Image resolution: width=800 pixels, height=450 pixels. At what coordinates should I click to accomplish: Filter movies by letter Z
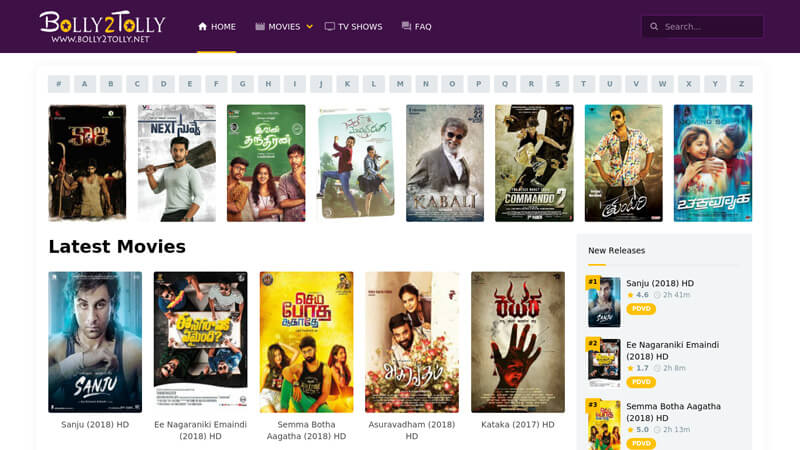tap(742, 84)
